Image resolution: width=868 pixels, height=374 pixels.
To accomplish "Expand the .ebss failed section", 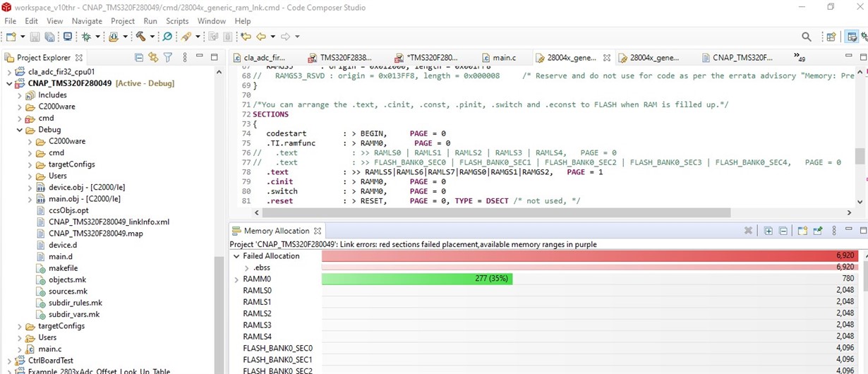I will (246, 268).
